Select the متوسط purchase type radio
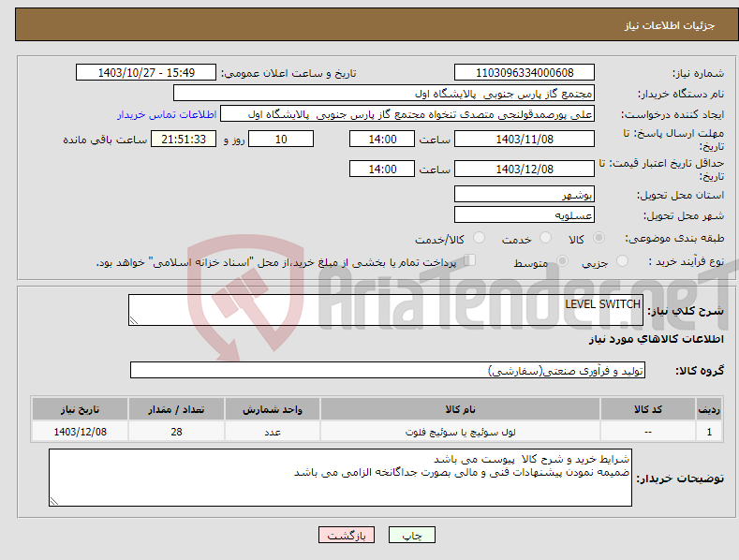Viewport: 739px width, 560px height. (x=562, y=260)
